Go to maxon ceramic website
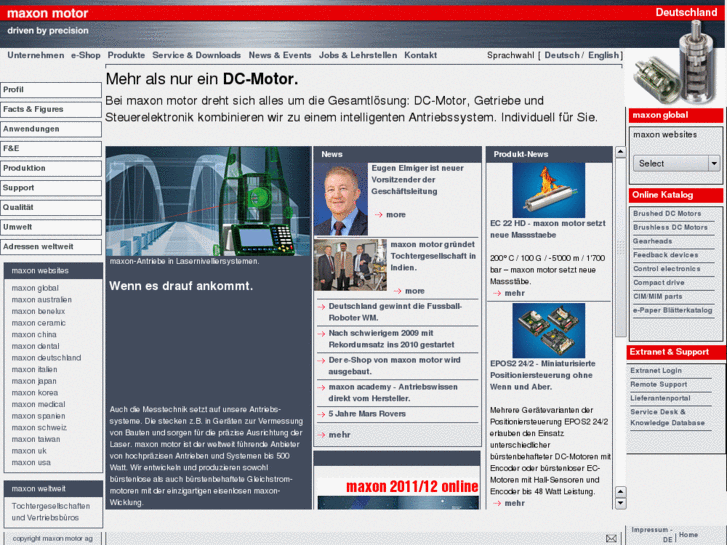The image size is (727, 545). point(38,323)
